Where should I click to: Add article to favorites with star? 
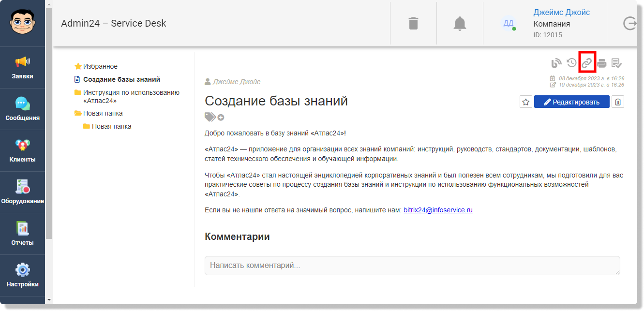point(526,102)
